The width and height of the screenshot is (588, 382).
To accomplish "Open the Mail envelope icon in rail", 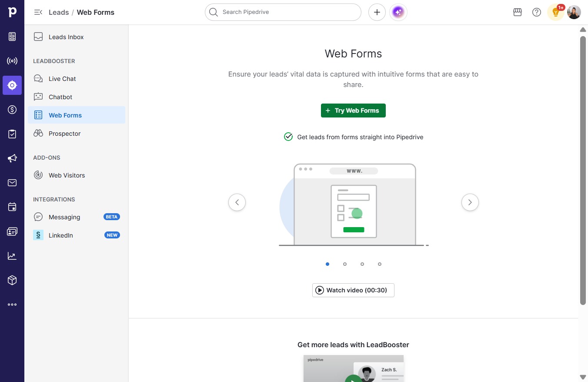I will point(12,183).
